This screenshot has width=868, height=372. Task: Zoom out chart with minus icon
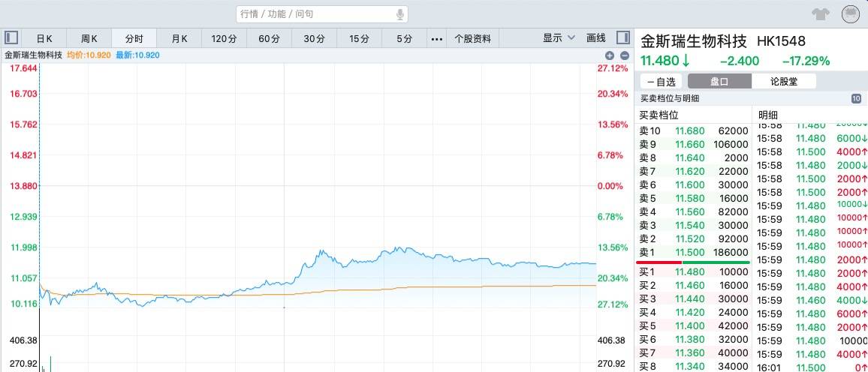point(624,55)
